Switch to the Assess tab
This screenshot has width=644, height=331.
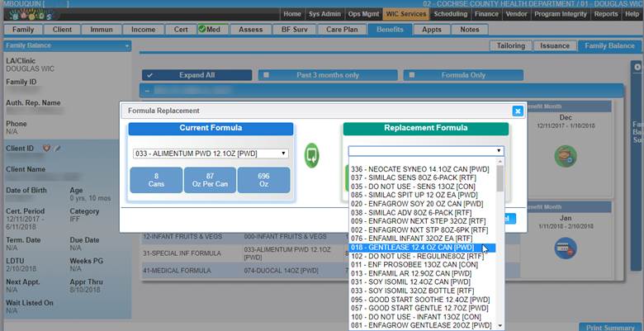(x=250, y=30)
